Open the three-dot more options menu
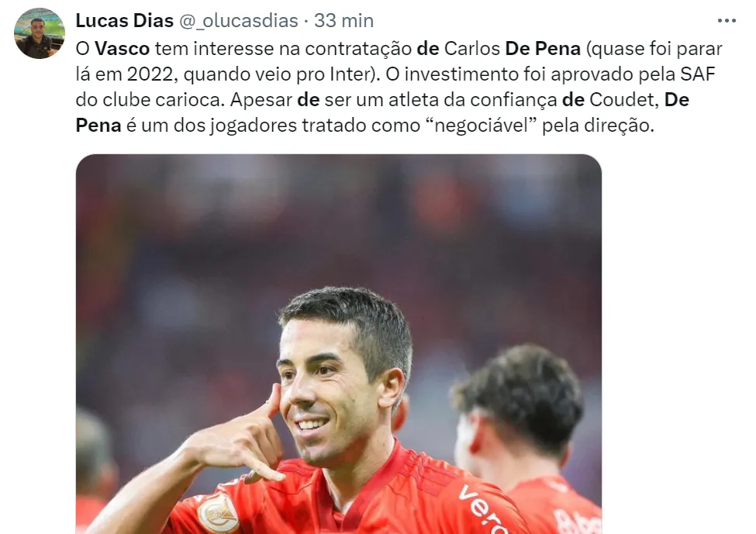 click(727, 21)
